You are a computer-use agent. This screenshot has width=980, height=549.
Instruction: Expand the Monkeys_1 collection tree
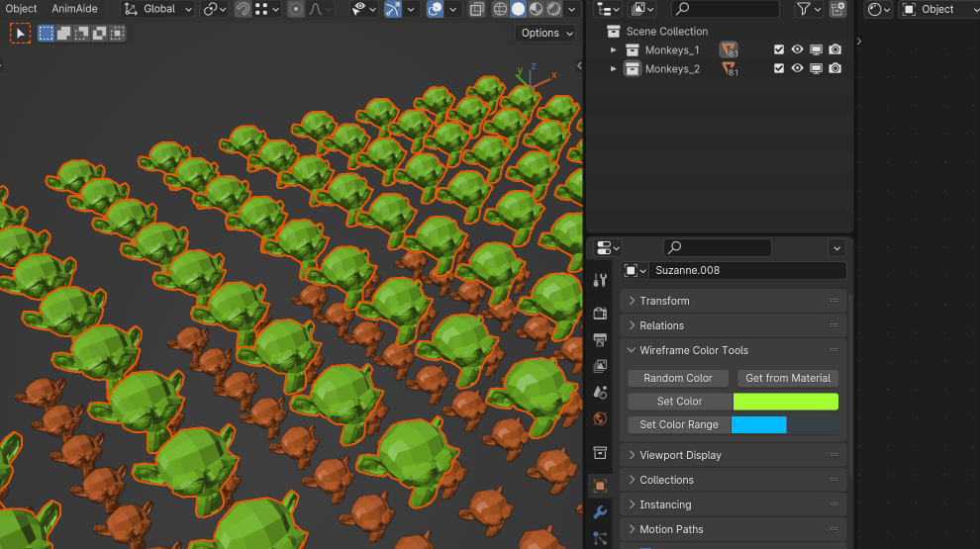(614, 49)
